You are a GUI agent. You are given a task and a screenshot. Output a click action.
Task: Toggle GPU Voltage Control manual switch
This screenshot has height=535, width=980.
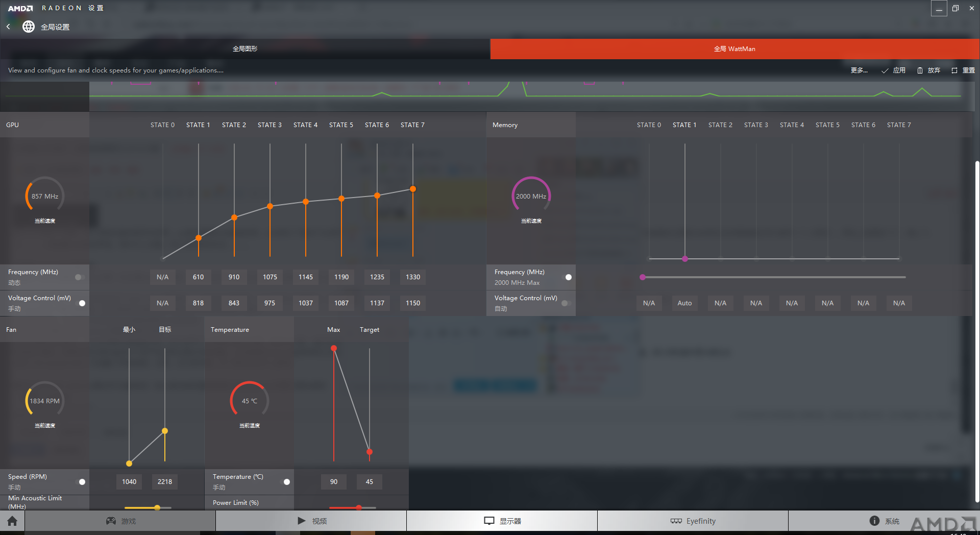click(x=81, y=303)
